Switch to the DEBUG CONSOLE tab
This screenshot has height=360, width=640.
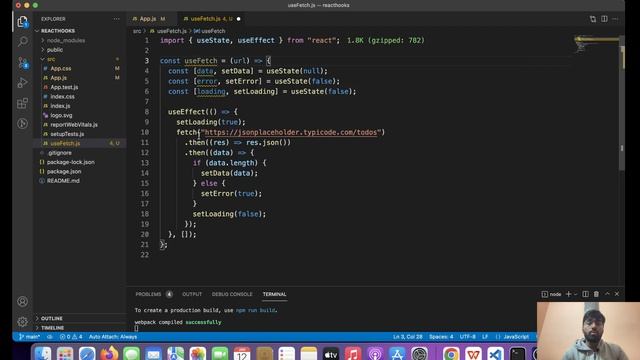pyautogui.click(x=232, y=294)
